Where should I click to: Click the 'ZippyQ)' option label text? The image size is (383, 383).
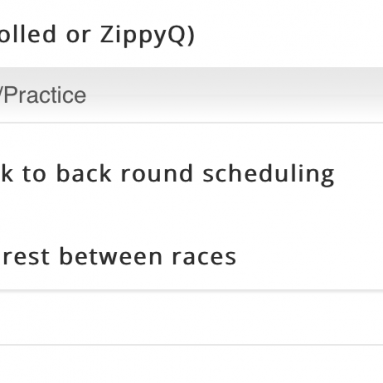tap(147, 35)
